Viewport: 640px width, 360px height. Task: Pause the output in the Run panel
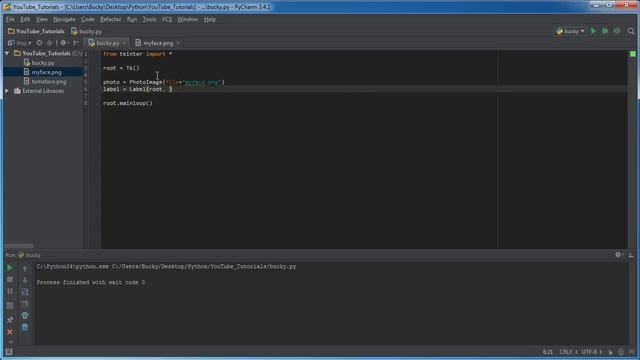click(x=10, y=291)
